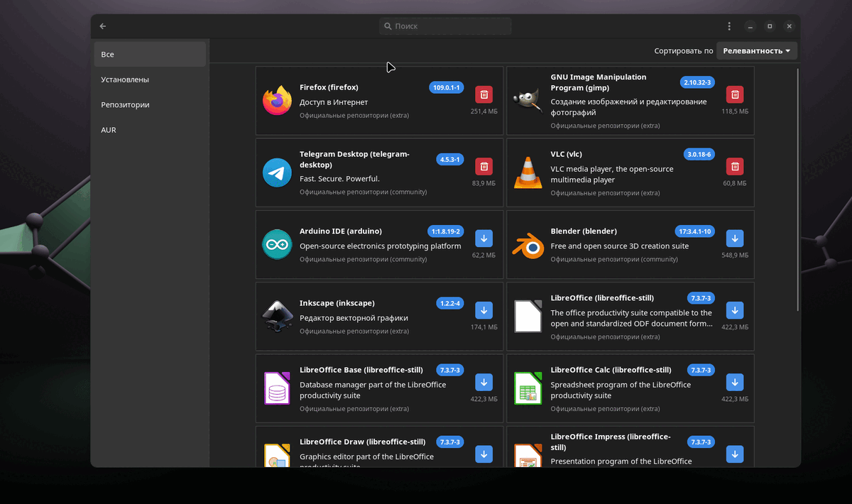Remove Firefox with the trash button
The width and height of the screenshot is (852, 504).
[x=484, y=94]
